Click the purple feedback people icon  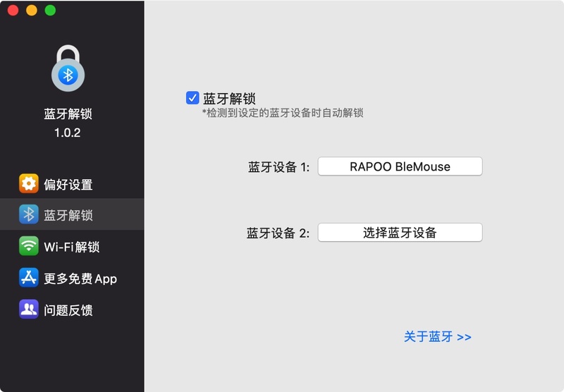point(29,310)
